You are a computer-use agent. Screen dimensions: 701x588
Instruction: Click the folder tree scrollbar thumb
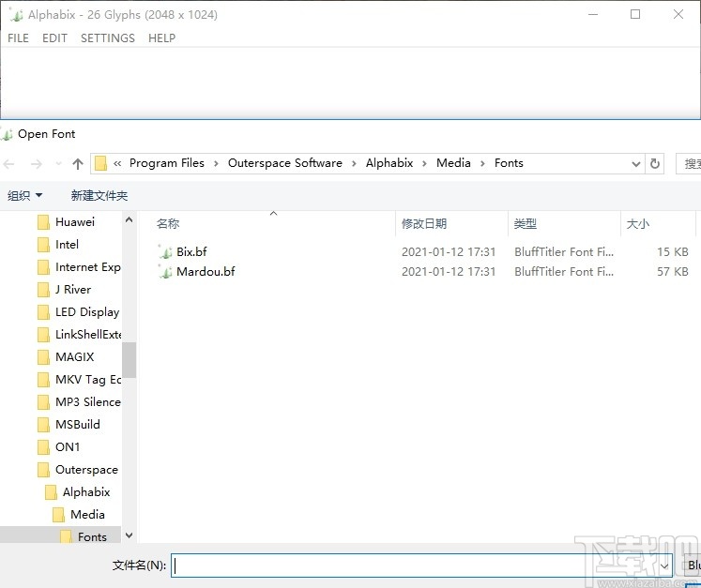(129, 360)
